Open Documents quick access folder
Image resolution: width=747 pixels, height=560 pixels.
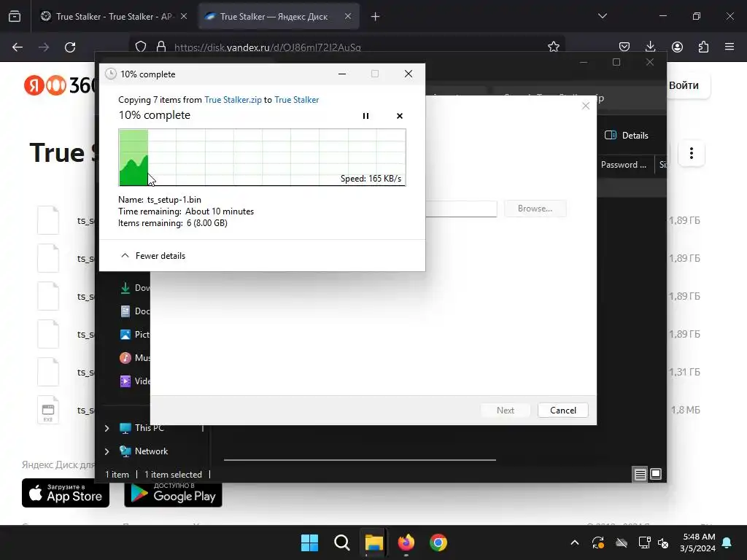point(135,311)
